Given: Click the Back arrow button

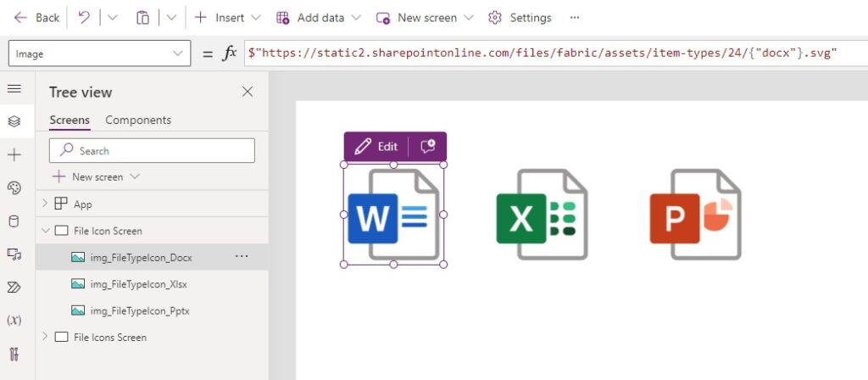Looking at the screenshot, I should [36, 18].
